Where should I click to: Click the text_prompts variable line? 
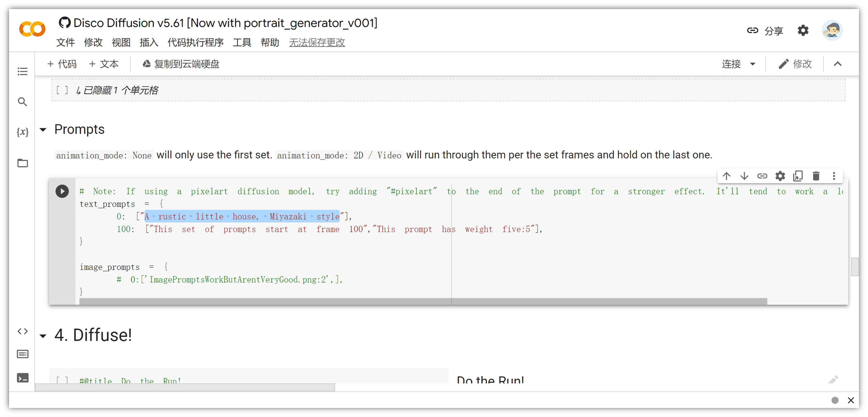[x=121, y=204]
